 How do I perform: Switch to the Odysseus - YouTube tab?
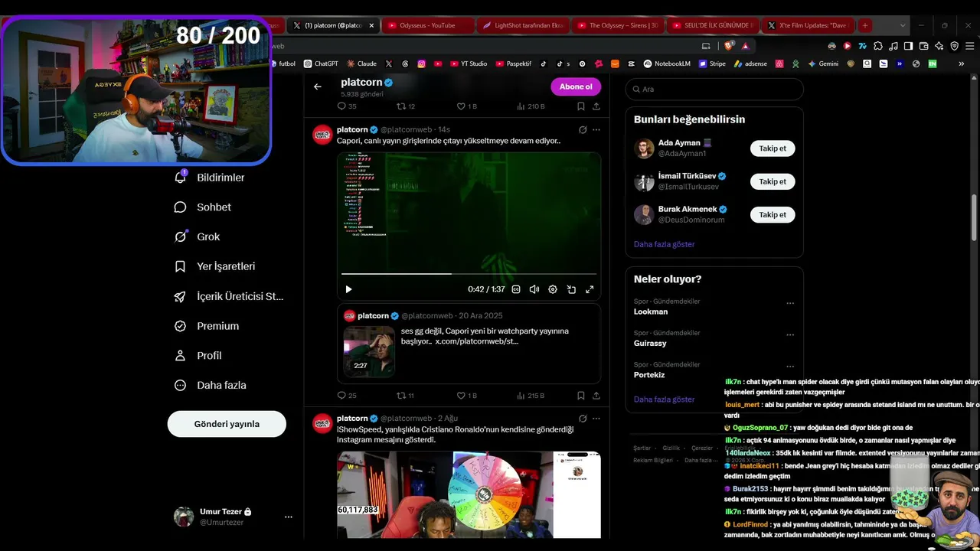427,25
